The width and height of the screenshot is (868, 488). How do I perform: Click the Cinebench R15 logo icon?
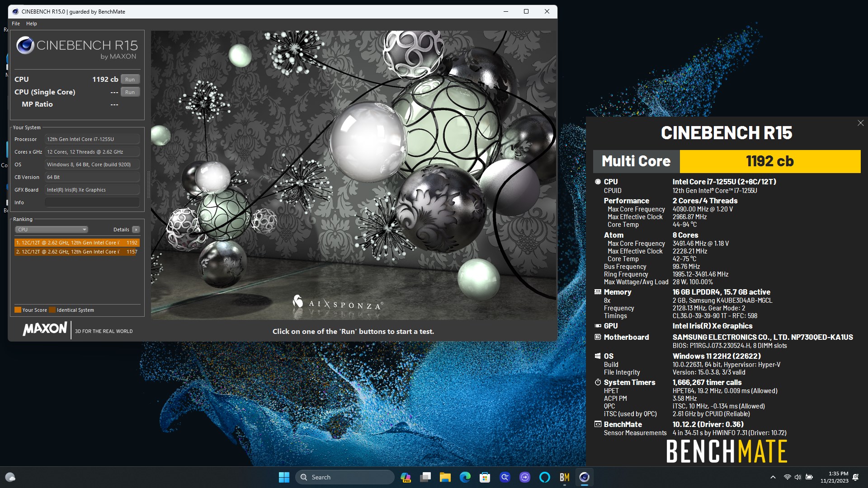click(25, 45)
